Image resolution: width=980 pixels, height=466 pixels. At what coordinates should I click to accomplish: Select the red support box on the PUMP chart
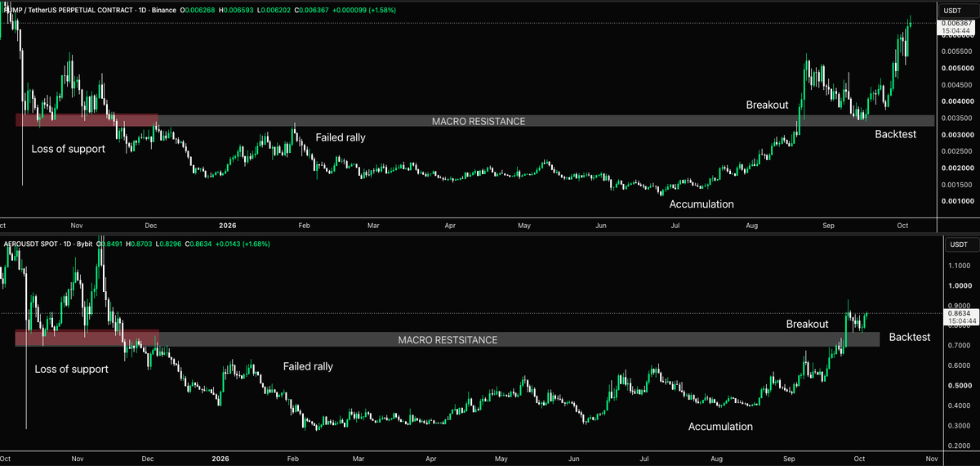pyautogui.click(x=87, y=120)
